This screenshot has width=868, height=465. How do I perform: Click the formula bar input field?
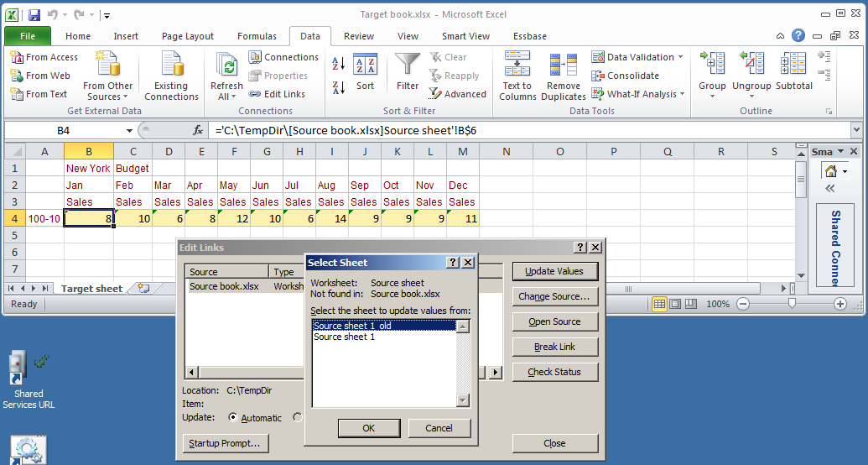(x=530, y=130)
